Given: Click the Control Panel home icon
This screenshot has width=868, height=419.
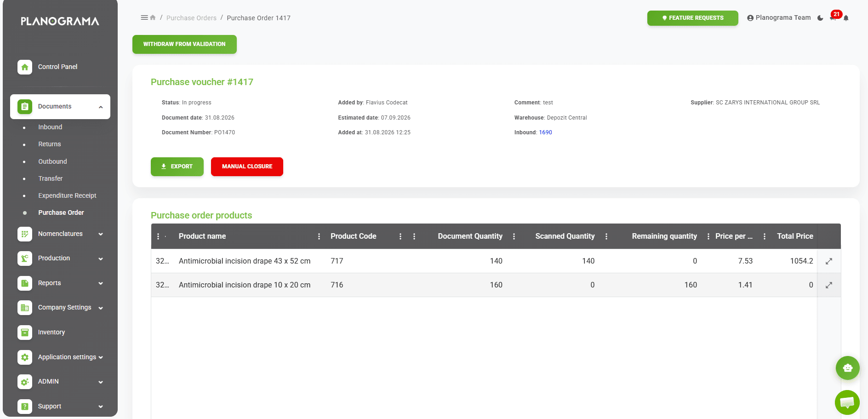Looking at the screenshot, I should tap(25, 67).
